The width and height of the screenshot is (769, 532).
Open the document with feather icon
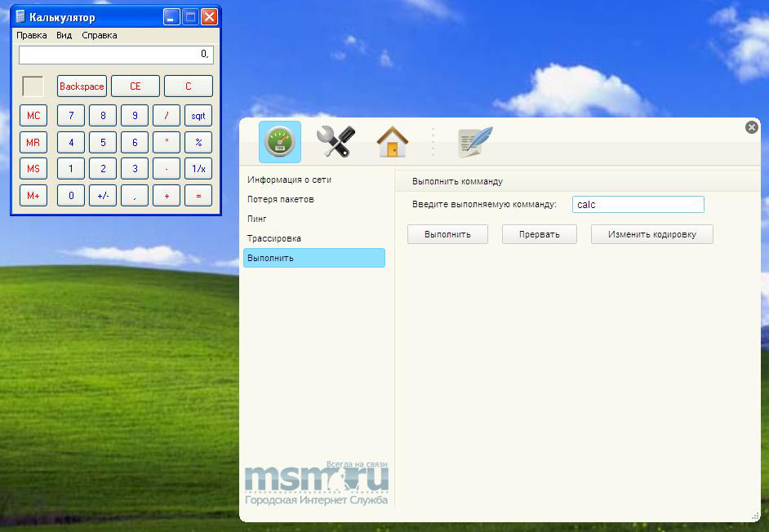(x=475, y=142)
